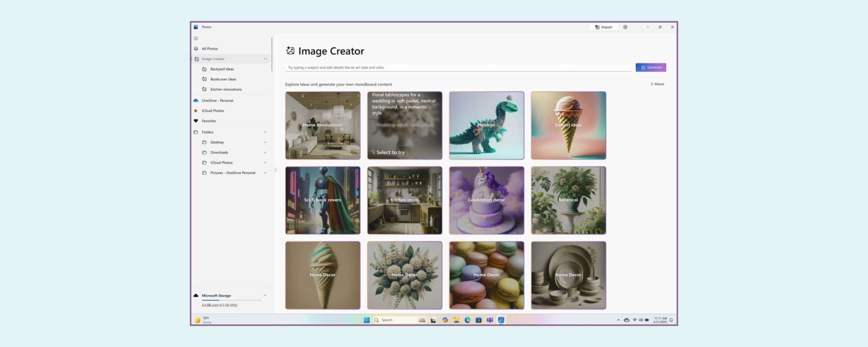Collapse the Image Creator section
Screen dimensions: 868x347
265,59
